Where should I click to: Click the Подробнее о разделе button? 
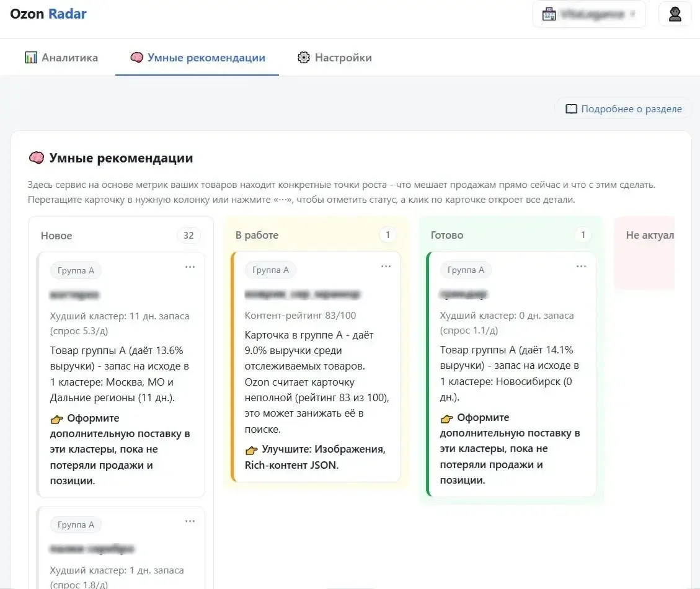pyautogui.click(x=623, y=109)
